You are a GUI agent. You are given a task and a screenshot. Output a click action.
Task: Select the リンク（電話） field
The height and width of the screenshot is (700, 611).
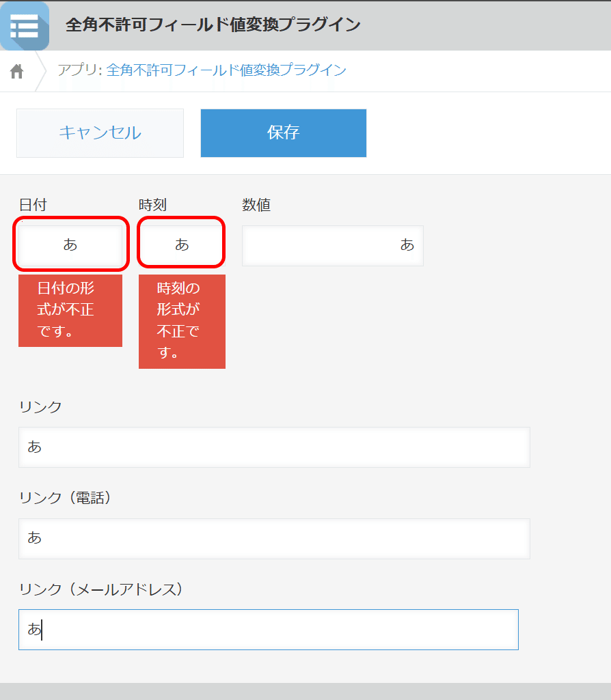coord(273,539)
